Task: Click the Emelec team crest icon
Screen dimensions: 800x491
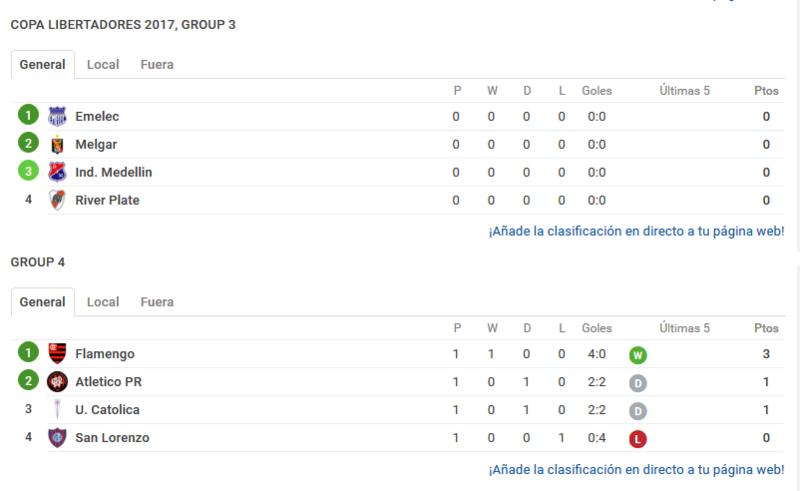Action: [57, 116]
